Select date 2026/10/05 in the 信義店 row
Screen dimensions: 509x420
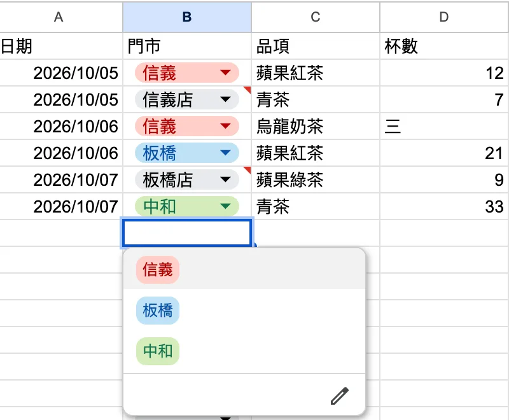click(61, 99)
